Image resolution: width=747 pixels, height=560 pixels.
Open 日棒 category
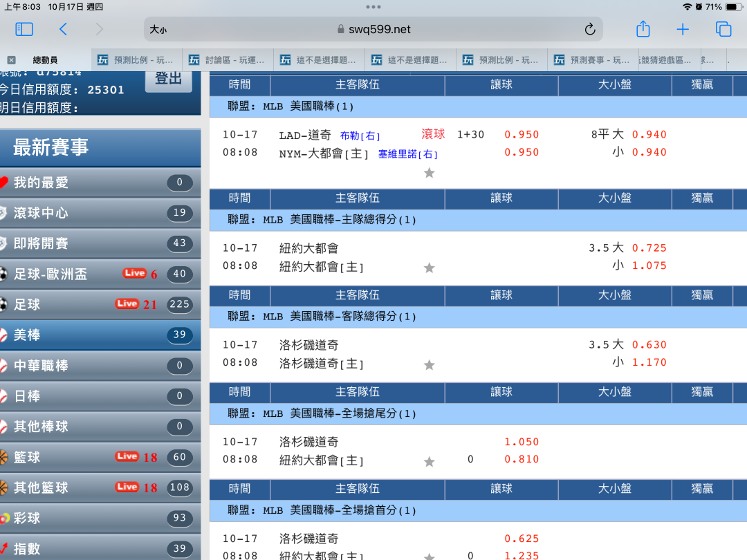(x=100, y=395)
